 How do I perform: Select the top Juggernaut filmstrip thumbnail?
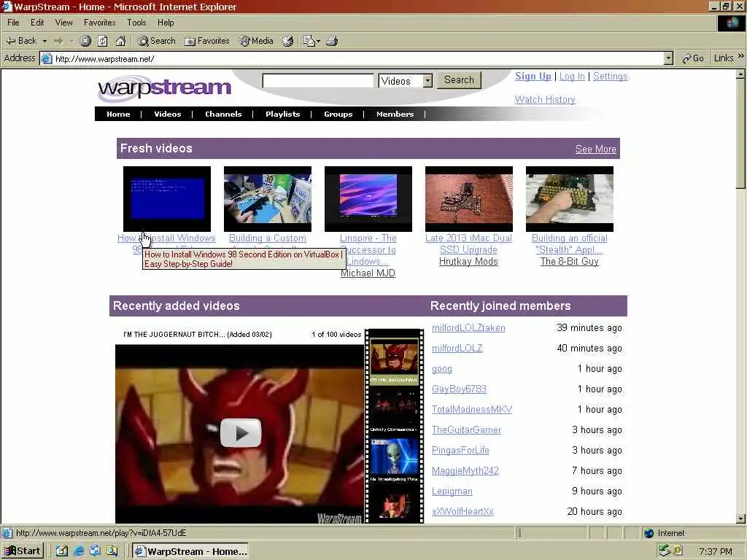click(394, 357)
